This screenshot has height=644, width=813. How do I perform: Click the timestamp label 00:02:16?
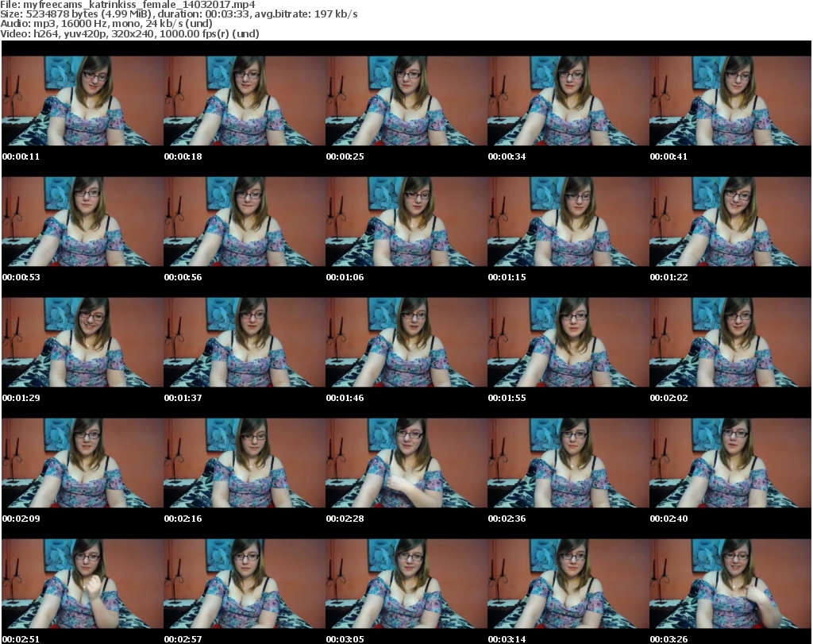[x=183, y=519]
